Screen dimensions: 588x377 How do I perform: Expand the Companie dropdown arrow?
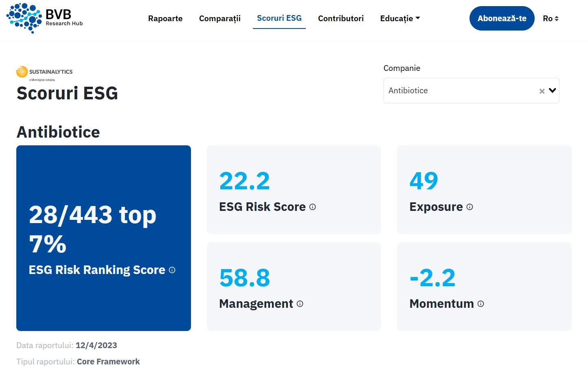pos(553,90)
